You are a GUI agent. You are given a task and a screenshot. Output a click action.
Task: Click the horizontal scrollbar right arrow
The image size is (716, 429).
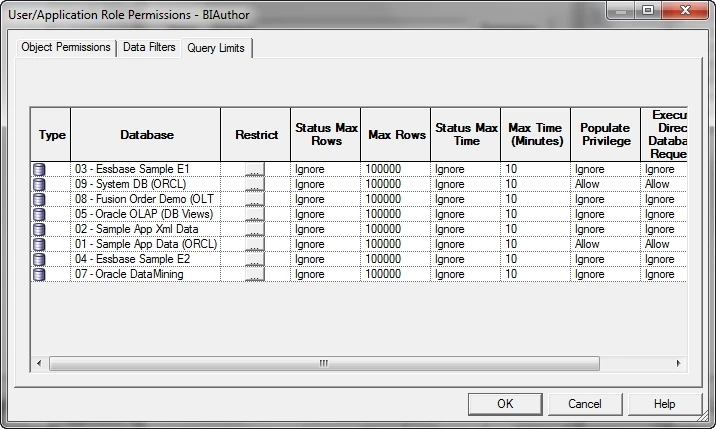pos(678,363)
